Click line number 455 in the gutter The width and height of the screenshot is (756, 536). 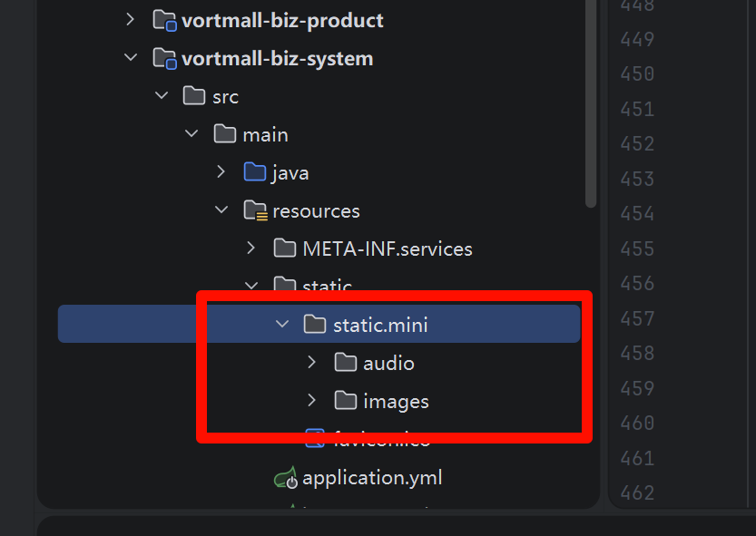pyautogui.click(x=636, y=249)
